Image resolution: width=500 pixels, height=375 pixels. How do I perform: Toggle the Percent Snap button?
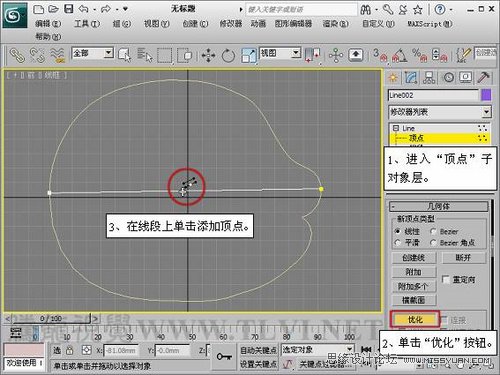pos(419,55)
